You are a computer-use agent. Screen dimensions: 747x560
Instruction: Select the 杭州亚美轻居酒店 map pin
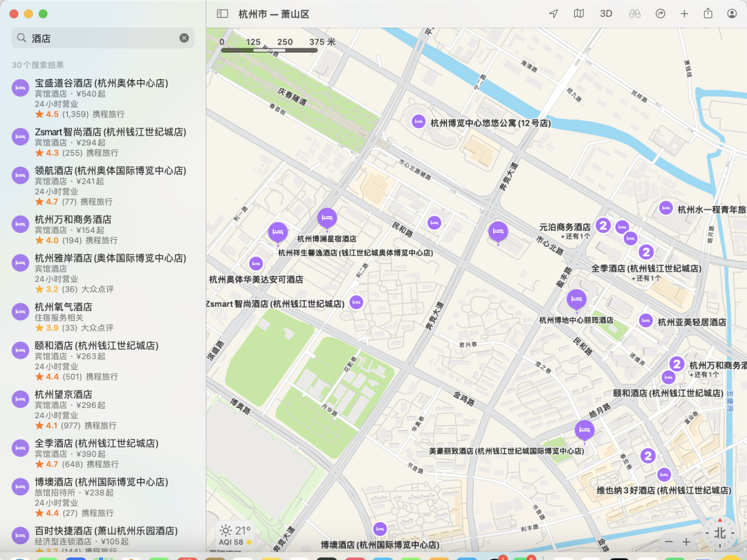point(645,321)
